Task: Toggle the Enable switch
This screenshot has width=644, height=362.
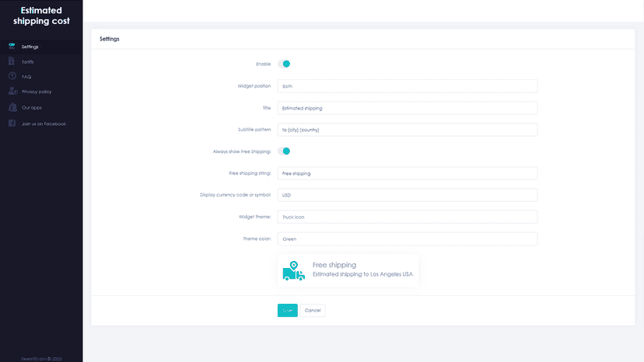Action: tap(284, 64)
